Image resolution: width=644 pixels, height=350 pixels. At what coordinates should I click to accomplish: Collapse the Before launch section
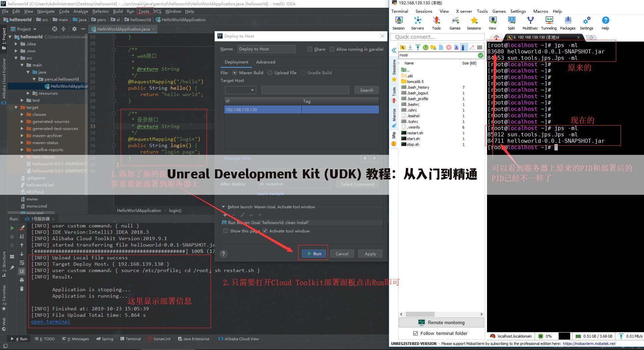(223, 207)
